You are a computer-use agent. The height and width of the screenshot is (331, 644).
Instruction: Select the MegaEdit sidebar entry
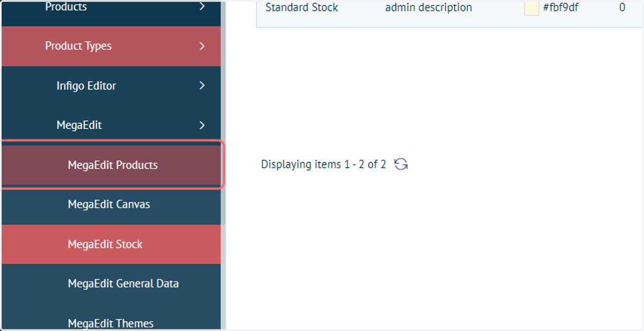coord(111,125)
